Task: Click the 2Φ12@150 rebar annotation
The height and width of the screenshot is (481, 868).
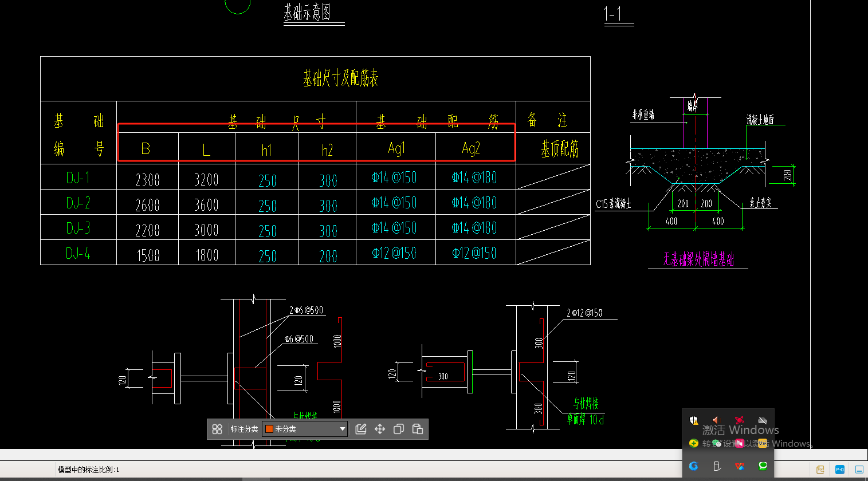Action: pyautogui.click(x=584, y=313)
